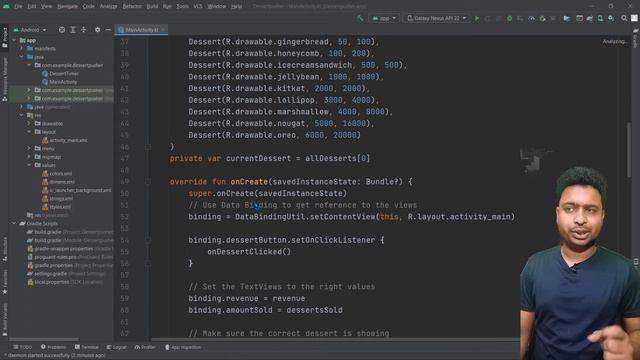Open Project panel gear settings
This screenshot has height=360, width=640.
point(97,30)
